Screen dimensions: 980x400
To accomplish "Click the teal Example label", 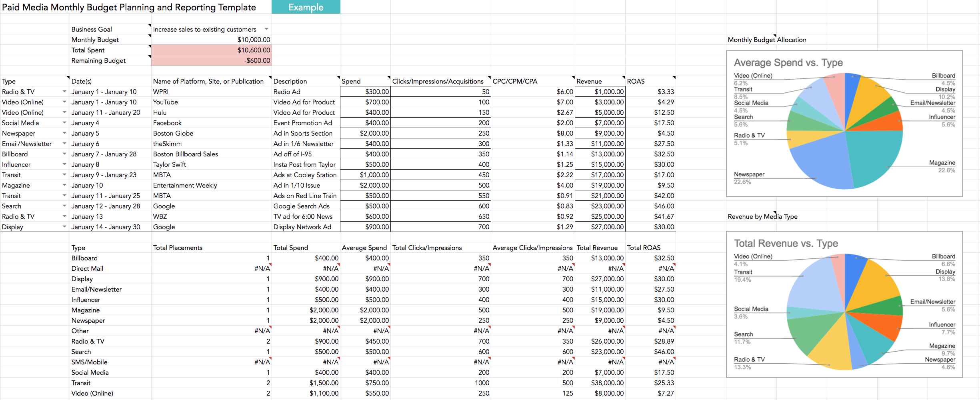I will (306, 7).
